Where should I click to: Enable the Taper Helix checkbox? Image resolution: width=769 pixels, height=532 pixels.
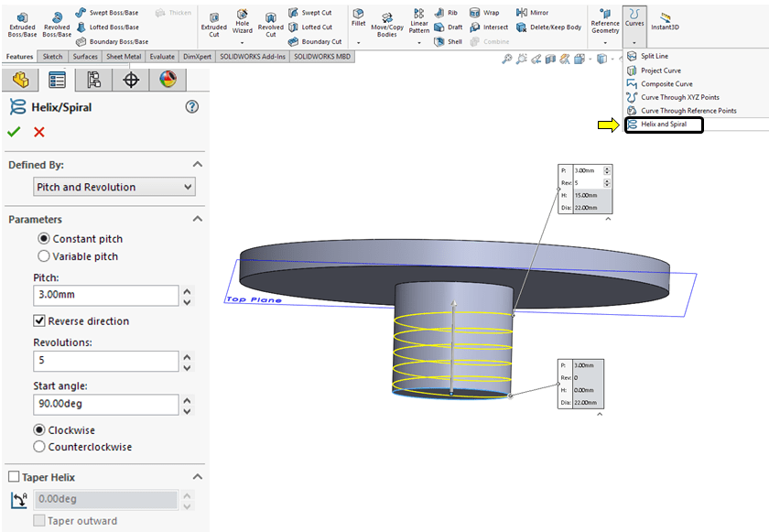click(14, 477)
